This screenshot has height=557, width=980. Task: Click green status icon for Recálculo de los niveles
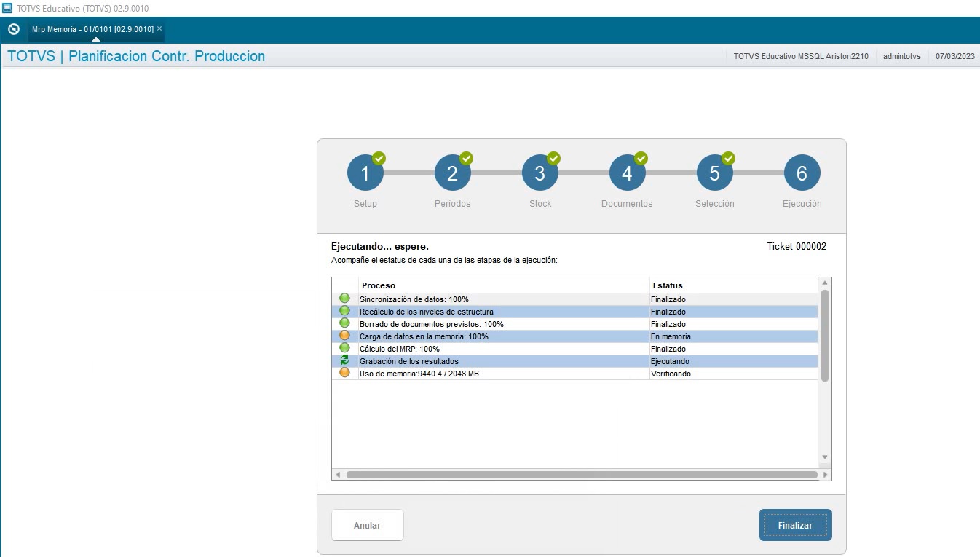(x=344, y=311)
